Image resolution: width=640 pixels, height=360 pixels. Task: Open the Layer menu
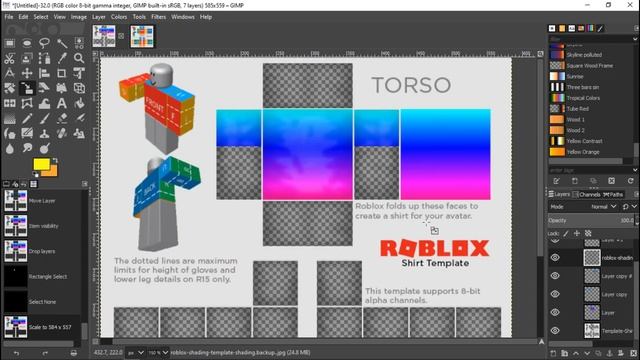(x=98, y=17)
